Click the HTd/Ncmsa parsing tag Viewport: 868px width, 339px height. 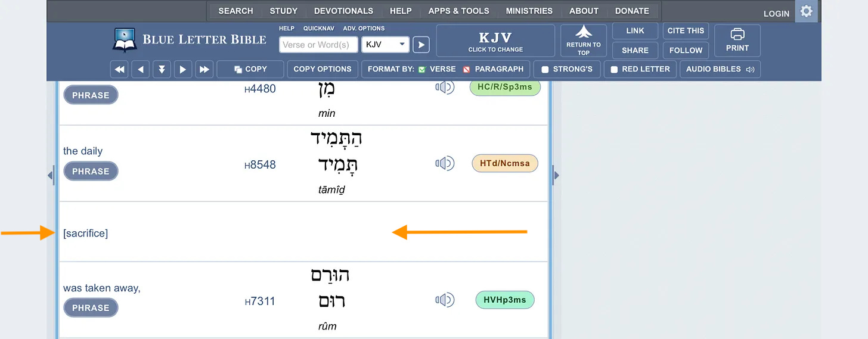coord(505,163)
